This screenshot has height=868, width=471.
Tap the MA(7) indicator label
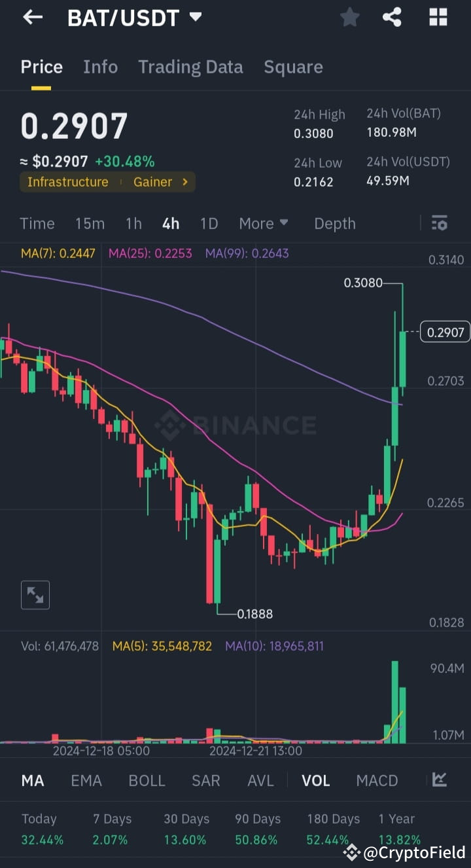58,253
